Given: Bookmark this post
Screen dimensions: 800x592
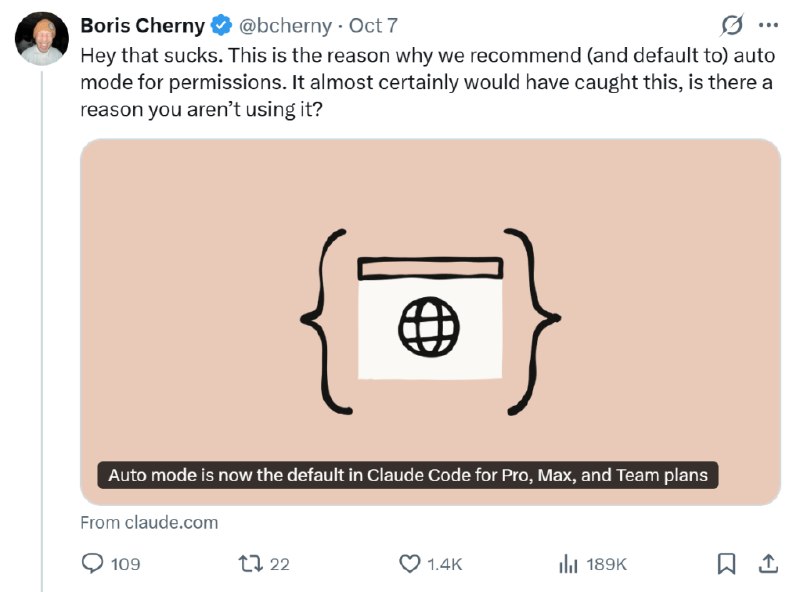Looking at the screenshot, I should click(726, 564).
